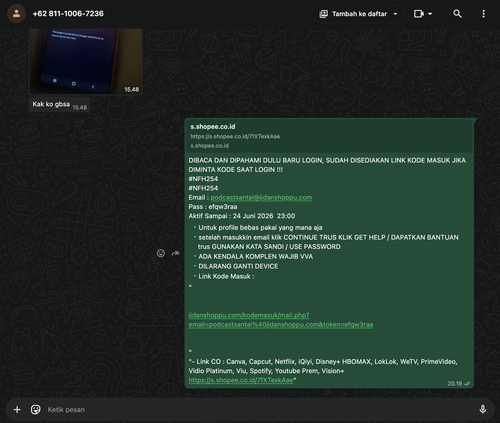Expand the Tambah ke daftar dropdown arrow
The image size is (500, 423).
[x=395, y=14]
